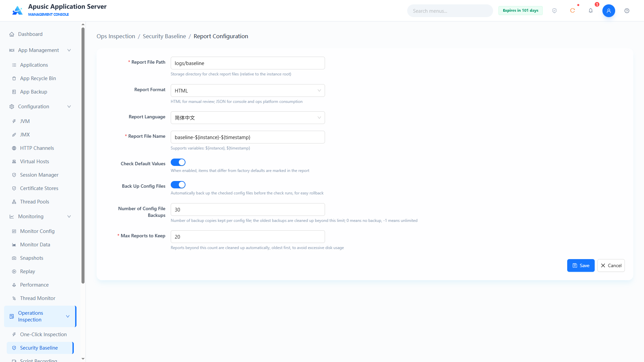Click the App Recycle Bin trash icon

pos(14,78)
